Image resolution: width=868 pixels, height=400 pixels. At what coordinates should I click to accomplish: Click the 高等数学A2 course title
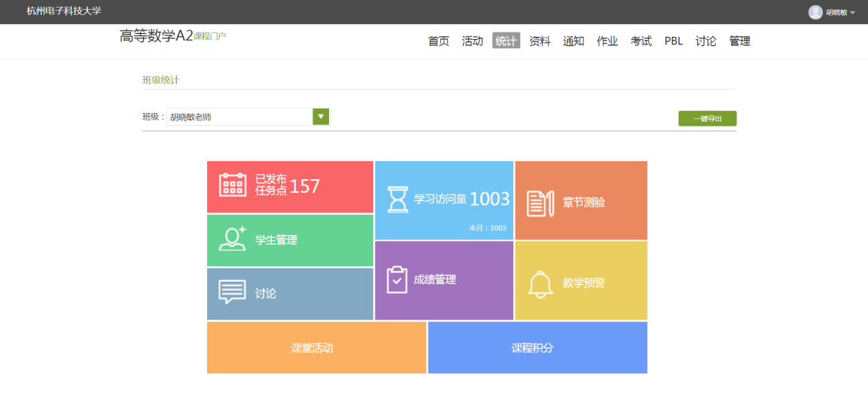tap(156, 36)
